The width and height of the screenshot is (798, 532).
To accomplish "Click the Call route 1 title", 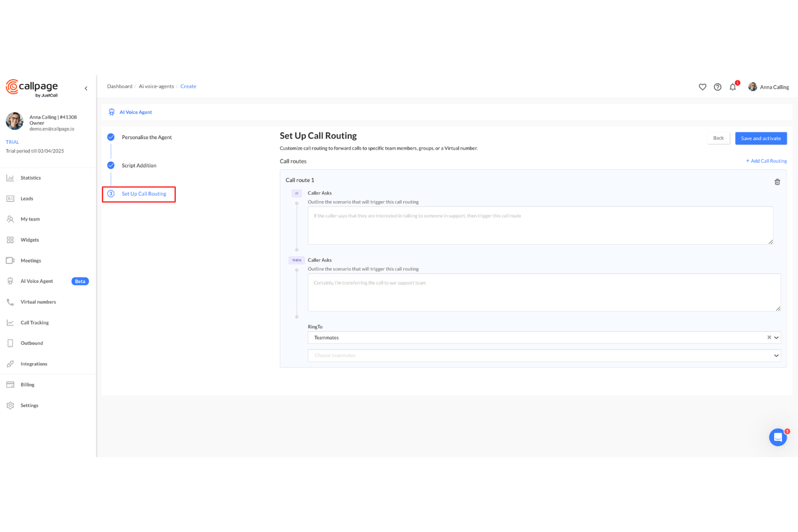I will tap(300, 180).
